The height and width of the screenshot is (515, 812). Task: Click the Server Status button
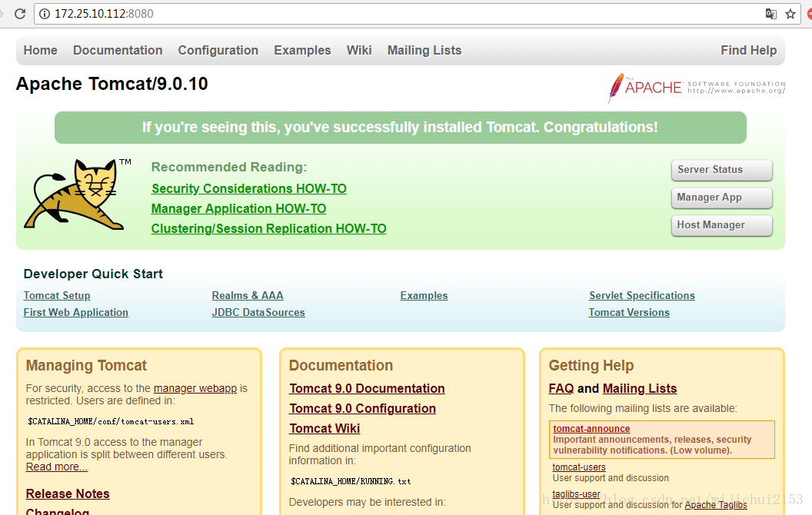721,170
